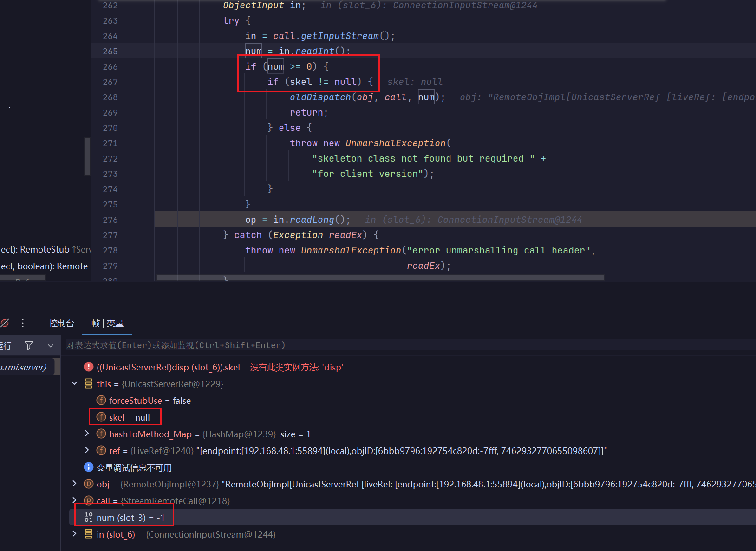Viewport: 756px width, 551px height.
Task: Click line number 265 in the gutter
Action: tap(110, 51)
